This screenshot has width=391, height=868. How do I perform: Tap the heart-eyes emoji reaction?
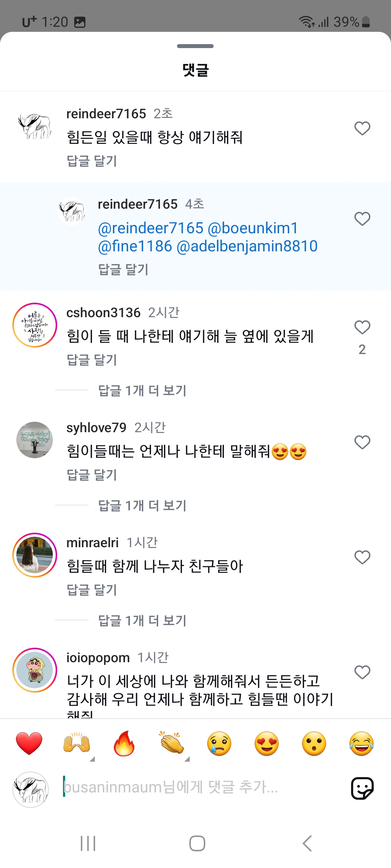[x=267, y=744]
